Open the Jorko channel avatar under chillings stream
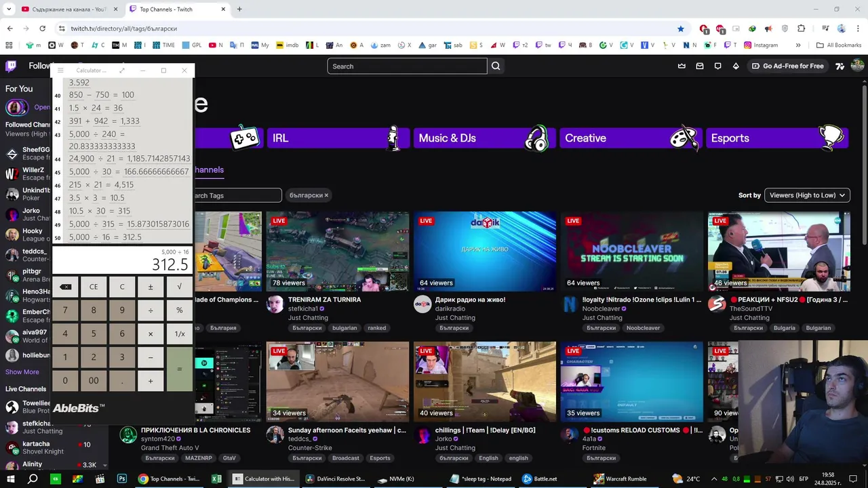This screenshot has width=868, height=488. [422, 435]
